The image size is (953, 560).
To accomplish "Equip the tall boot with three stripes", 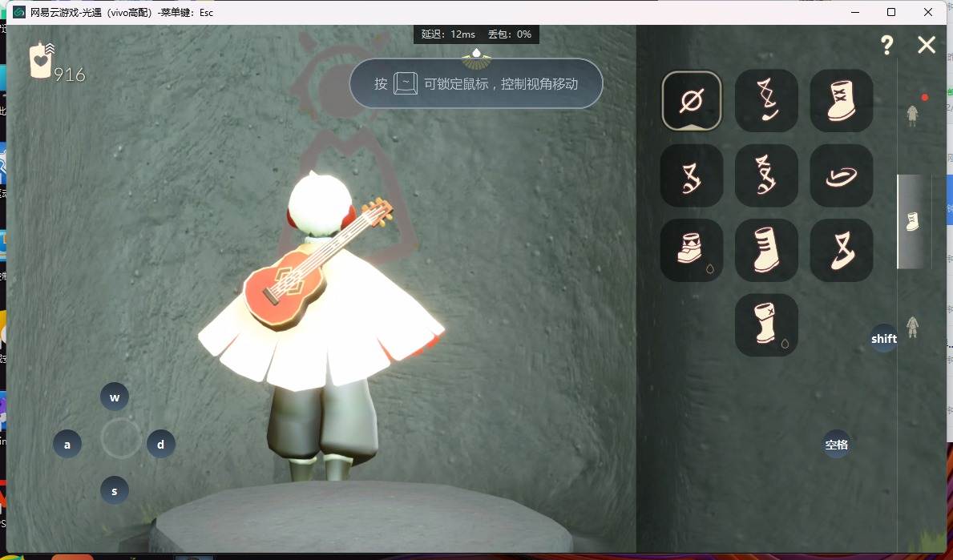I will click(766, 250).
